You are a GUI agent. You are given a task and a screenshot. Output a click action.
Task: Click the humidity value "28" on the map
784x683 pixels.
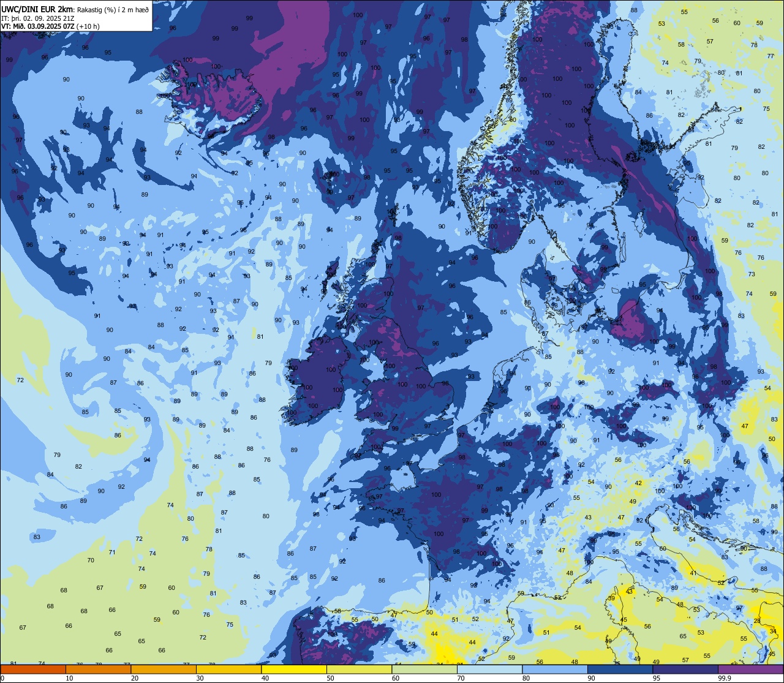coord(756,621)
